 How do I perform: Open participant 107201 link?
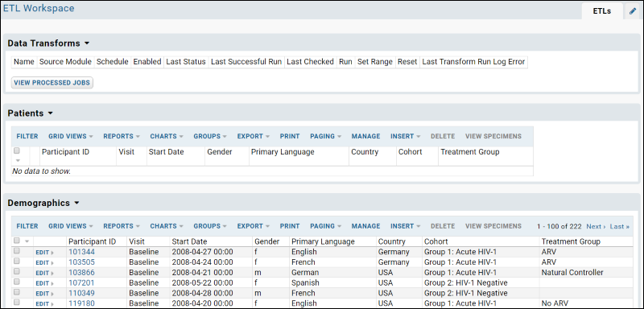81,282
